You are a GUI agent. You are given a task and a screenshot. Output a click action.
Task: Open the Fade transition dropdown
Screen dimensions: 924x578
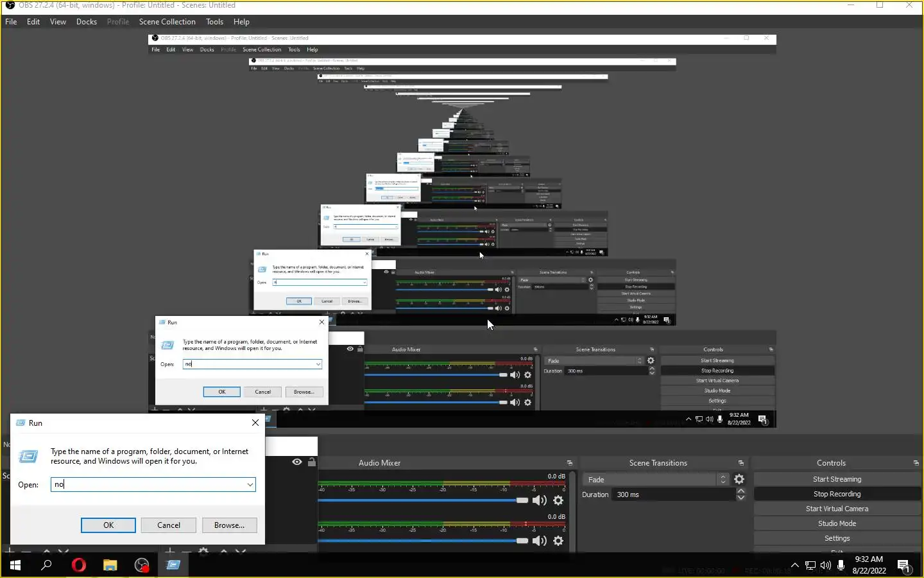click(656, 480)
